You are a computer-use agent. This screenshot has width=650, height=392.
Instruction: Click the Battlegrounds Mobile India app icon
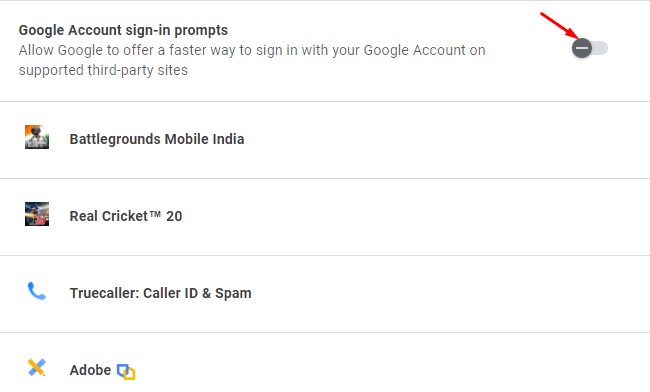37,137
